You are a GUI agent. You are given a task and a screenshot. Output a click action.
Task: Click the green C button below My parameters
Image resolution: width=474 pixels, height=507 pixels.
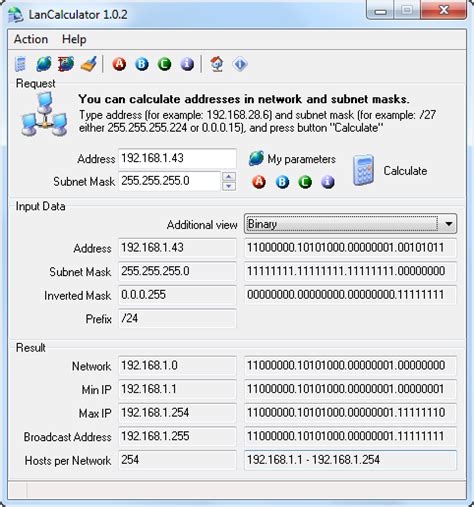tap(305, 182)
